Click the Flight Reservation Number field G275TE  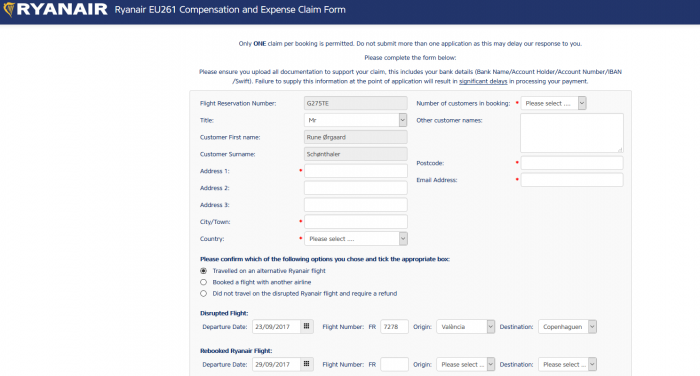tap(356, 103)
